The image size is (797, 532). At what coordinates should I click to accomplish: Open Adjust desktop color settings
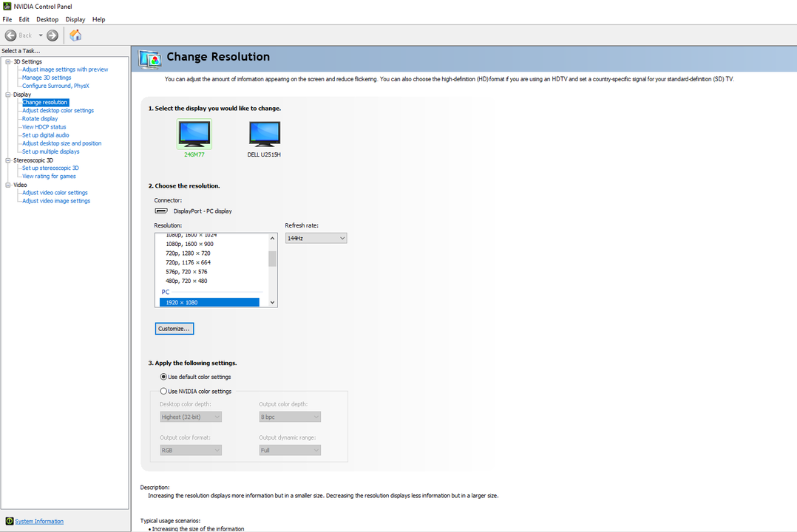tap(58, 110)
